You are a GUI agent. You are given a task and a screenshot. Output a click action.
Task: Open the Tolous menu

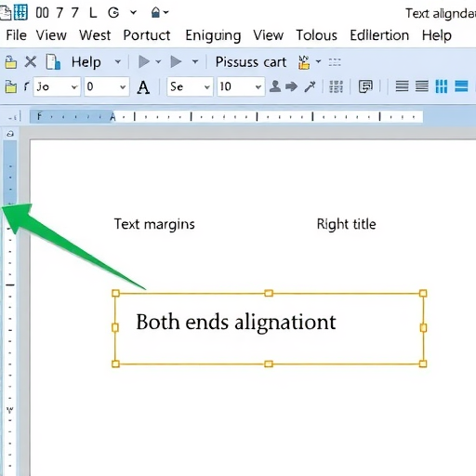click(x=316, y=35)
